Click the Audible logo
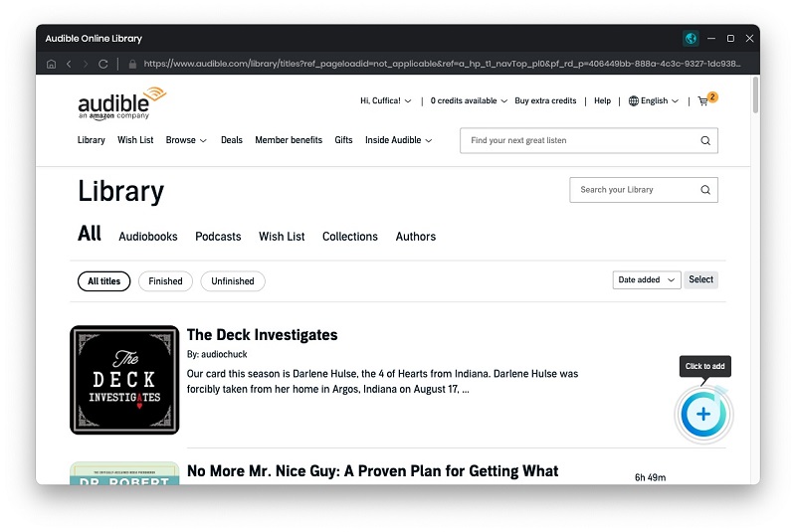The image size is (796, 532). point(121,103)
